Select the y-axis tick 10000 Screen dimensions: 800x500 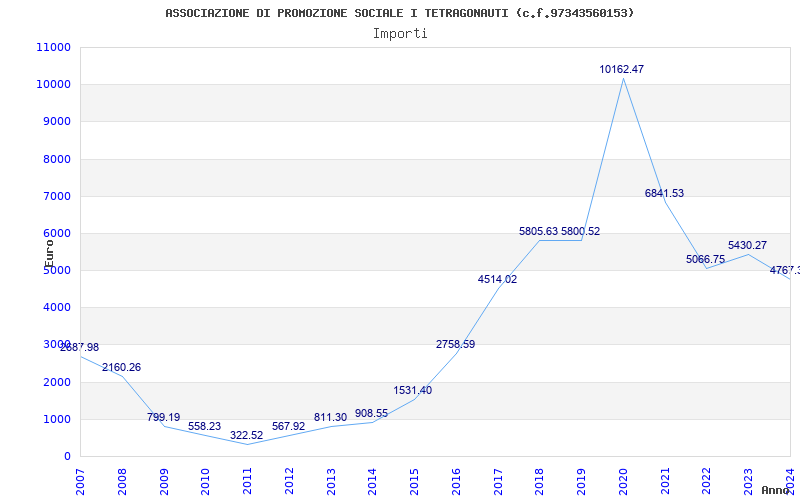point(54,84)
